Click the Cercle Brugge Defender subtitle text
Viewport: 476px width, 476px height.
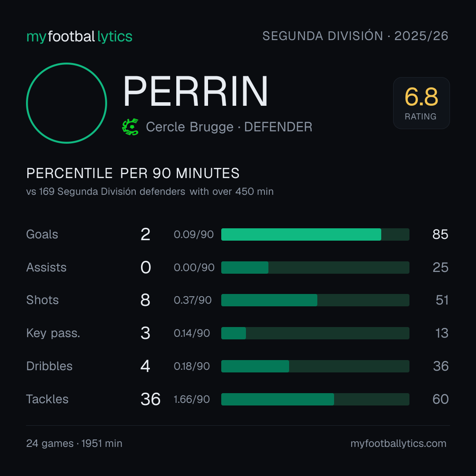(229, 127)
